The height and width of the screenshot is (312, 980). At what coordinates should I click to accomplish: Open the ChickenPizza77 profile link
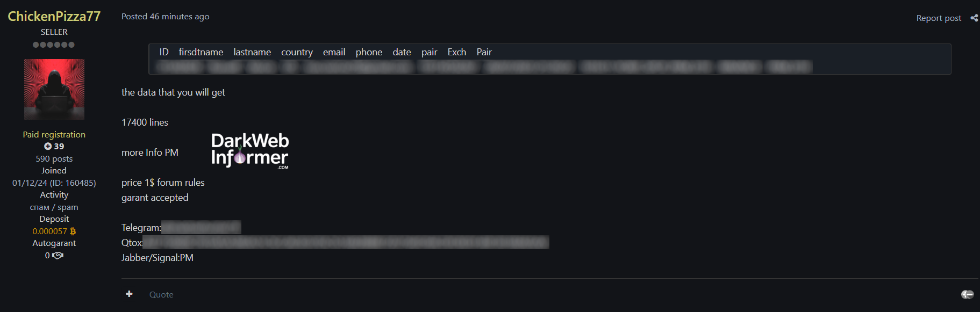click(54, 16)
